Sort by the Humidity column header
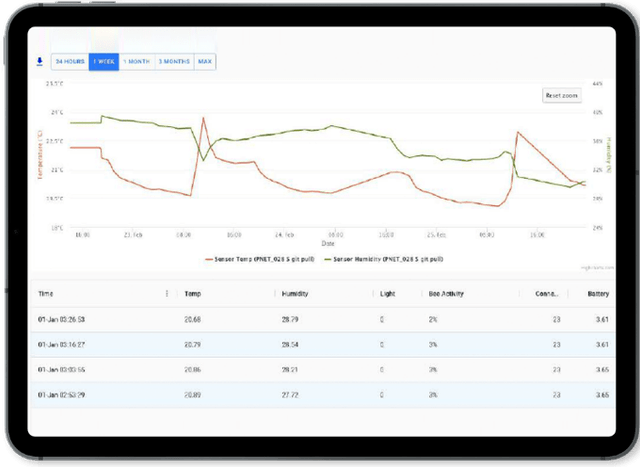 click(294, 294)
